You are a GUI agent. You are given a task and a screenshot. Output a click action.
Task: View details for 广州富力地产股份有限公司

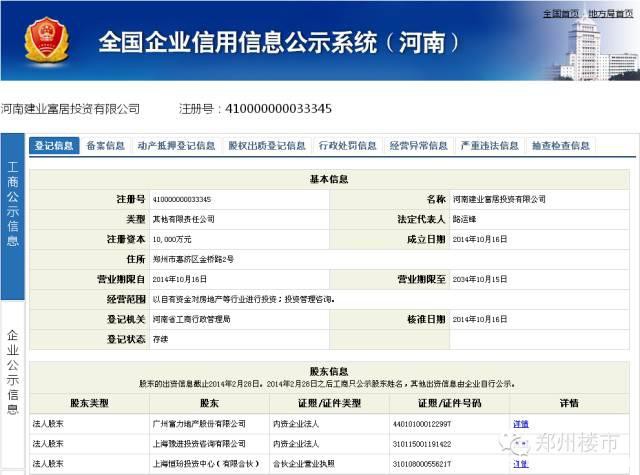[x=521, y=424]
